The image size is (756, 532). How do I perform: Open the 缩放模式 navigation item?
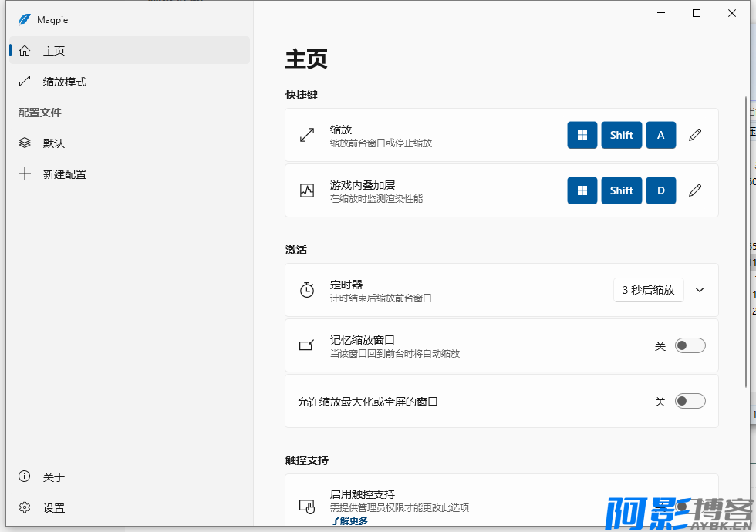coord(130,82)
